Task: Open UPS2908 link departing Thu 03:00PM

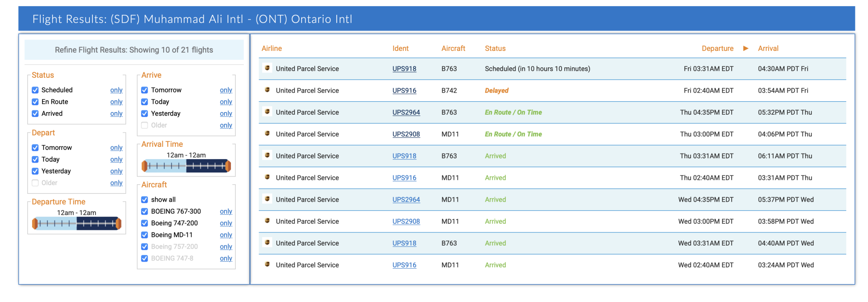Action: pyautogui.click(x=406, y=134)
